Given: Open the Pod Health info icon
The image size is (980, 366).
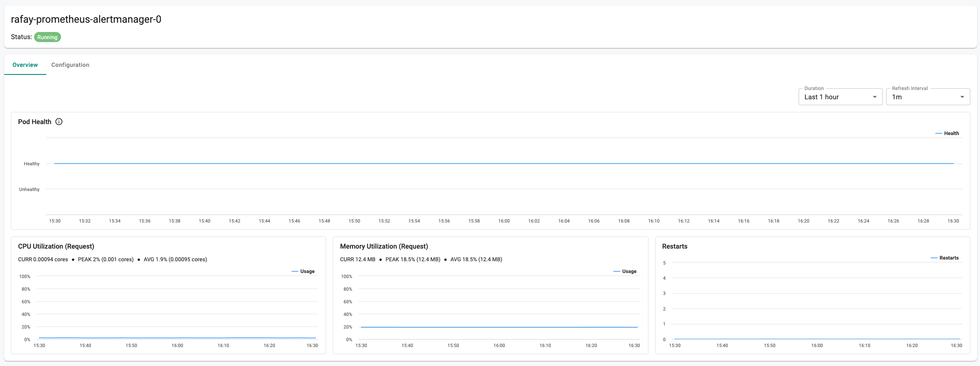Looking at the screenshot, I should tap(59, 122).
